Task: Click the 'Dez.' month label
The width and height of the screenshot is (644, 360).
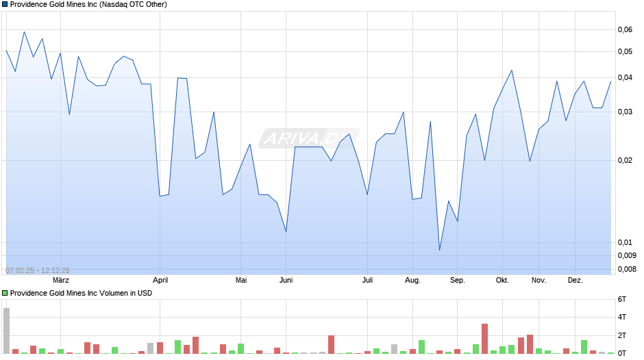Action: 575,281
